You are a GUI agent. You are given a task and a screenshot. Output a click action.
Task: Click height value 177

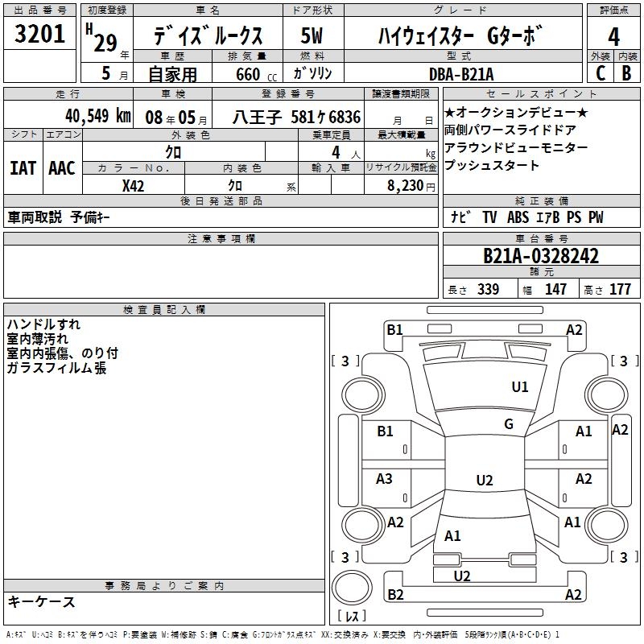click(x=620, y=289)
